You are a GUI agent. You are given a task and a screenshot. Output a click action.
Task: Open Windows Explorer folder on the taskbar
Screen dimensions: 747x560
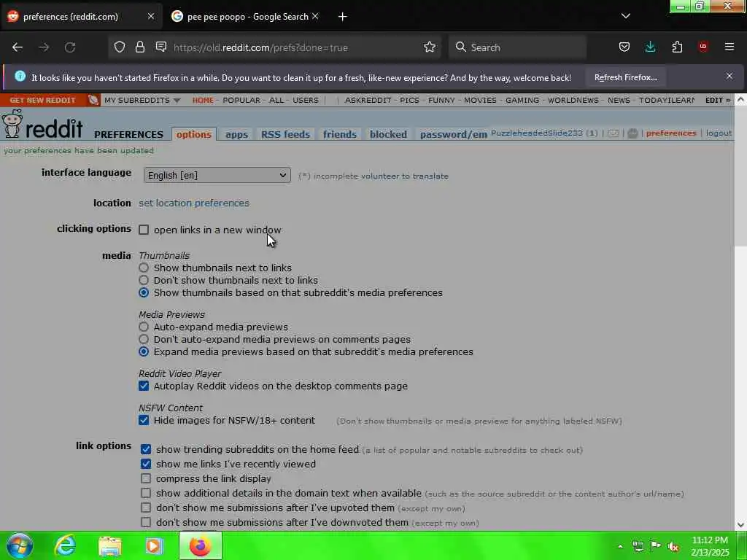tap(109, 546)
